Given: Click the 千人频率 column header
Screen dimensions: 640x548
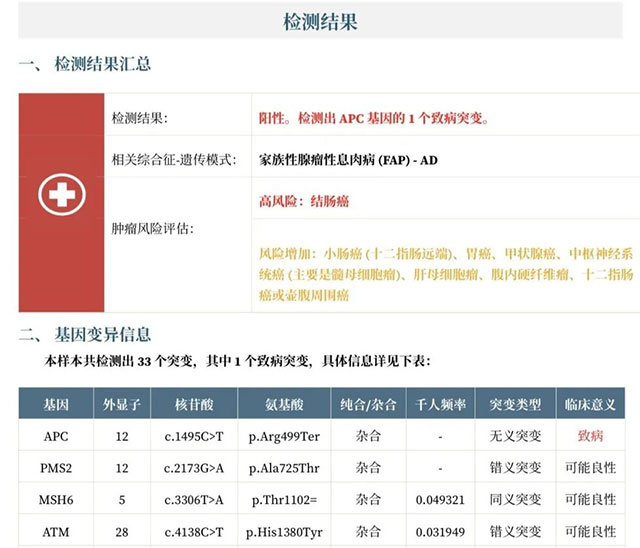Looking at the screenshot, I should point(440,405).
